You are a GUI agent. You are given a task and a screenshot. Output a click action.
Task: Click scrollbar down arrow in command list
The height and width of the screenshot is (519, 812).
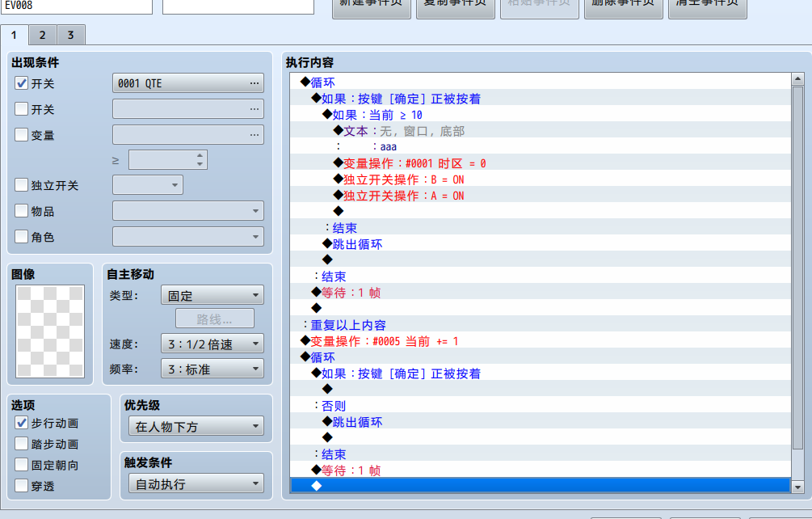tap(797, 487)
